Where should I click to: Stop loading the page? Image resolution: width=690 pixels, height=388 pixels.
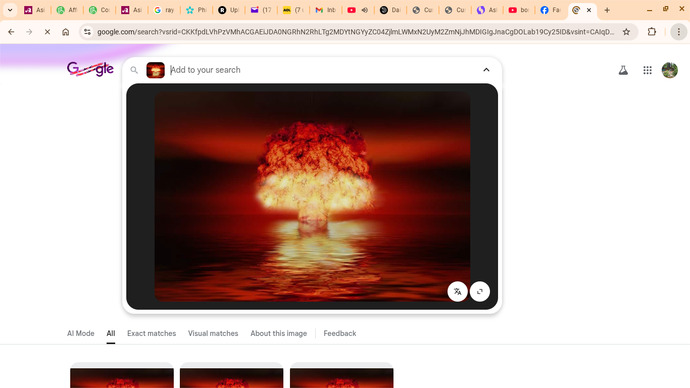47,32
